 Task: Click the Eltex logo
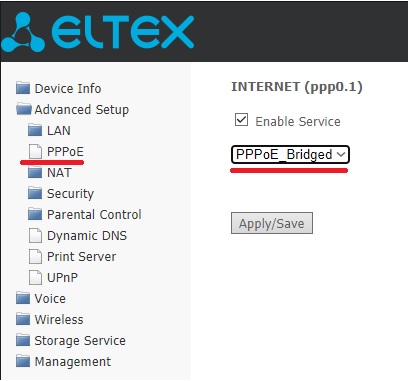[x=97, y=32]
